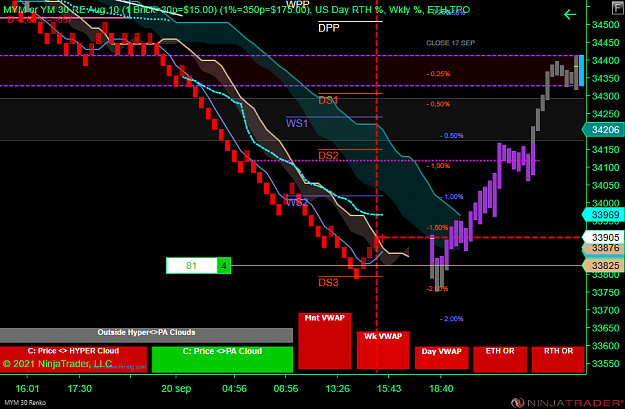Click the blue -1,00% level label
The image size is (625, 409).
(x=452, y=197)
